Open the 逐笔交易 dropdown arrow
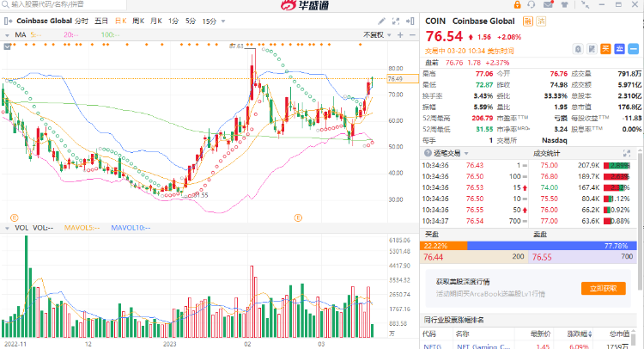 [x=466, y=153]
